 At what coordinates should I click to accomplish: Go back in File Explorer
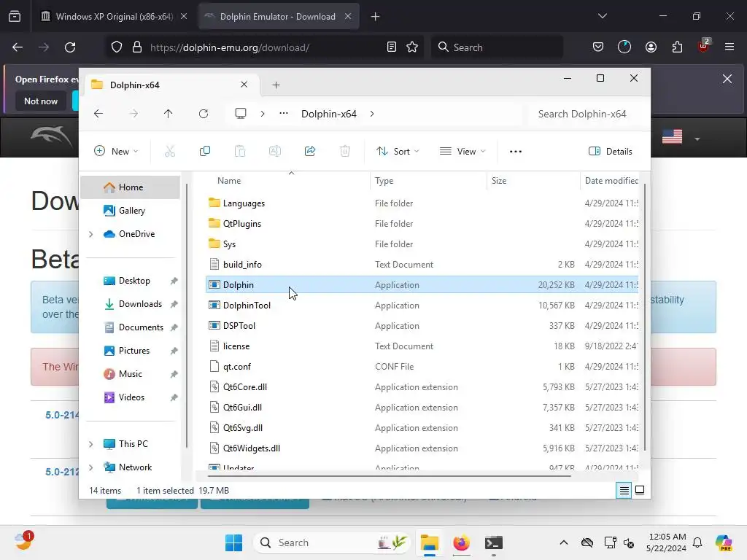point(98,114)
